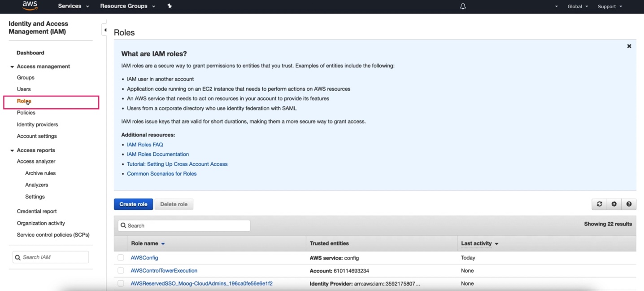Open Users in the sidebar
Screen dimensions: 644x291
(x=24, y=89)
